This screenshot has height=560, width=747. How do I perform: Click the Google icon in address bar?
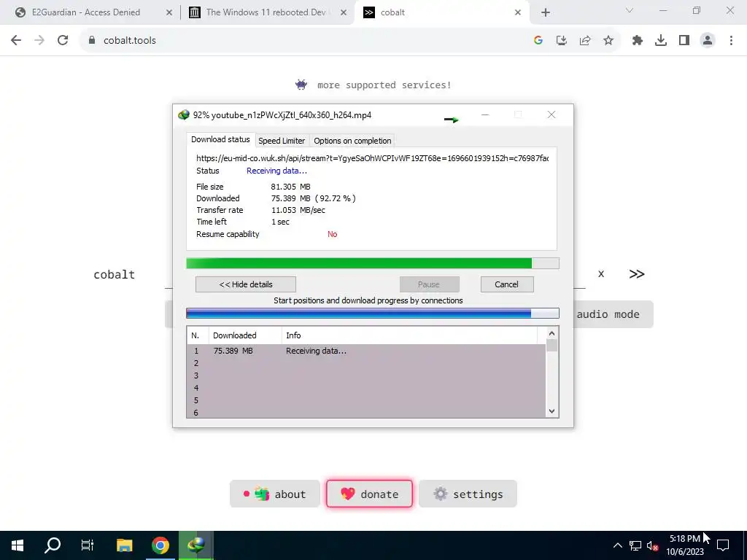coord(538,41)
